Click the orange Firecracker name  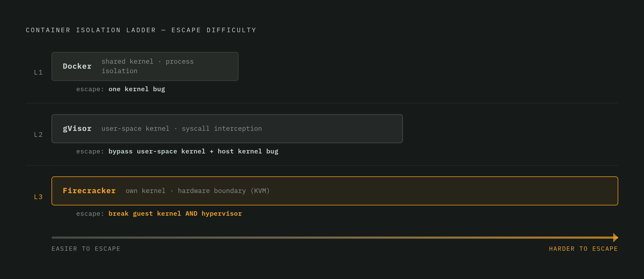point(89,191)
